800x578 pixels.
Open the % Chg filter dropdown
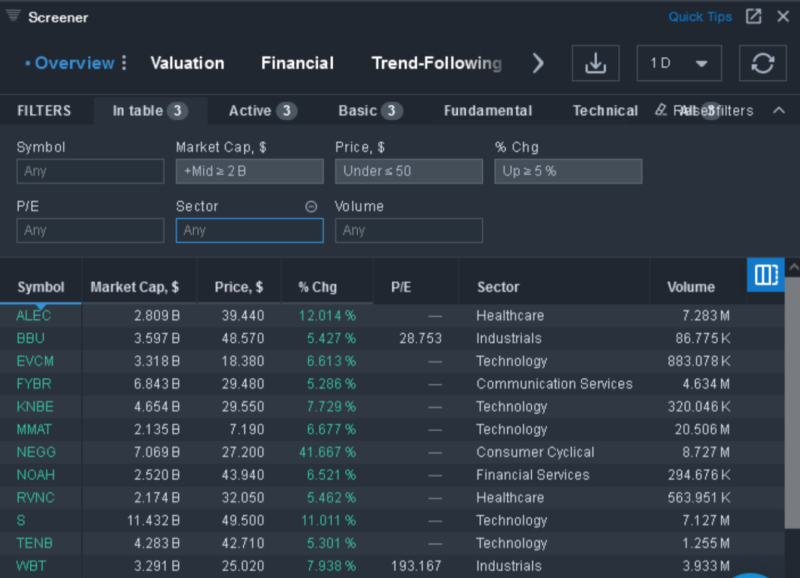(x=568, y=171)
